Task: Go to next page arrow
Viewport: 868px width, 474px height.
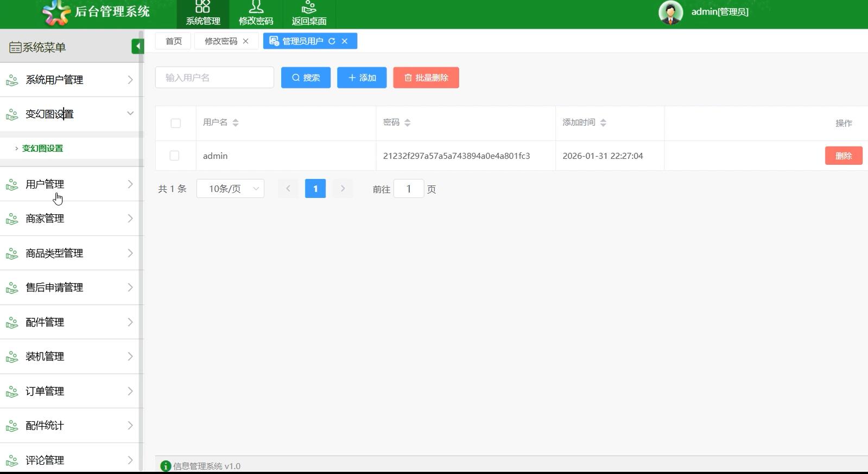Action: [343, 189]
